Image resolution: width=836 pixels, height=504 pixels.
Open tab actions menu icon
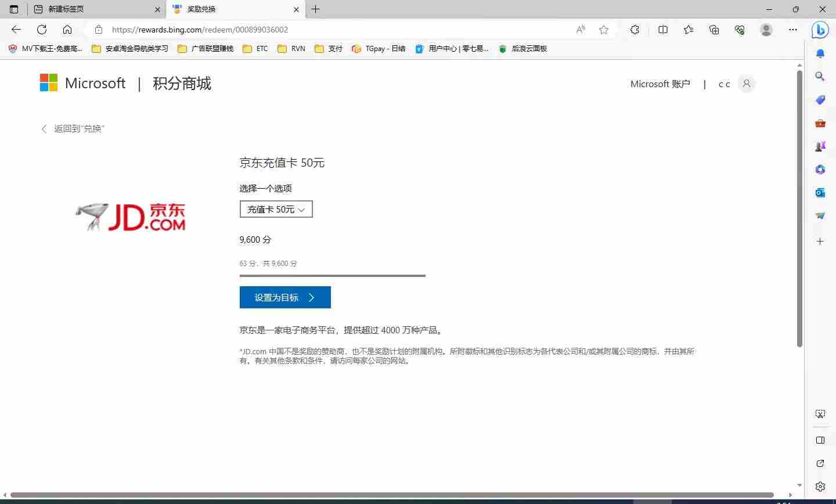pyautogui.click(x=14, y=9)
